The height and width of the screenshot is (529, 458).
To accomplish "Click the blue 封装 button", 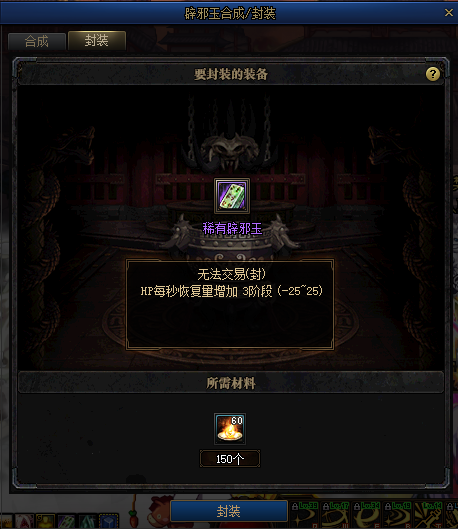I will click(x=229, y=511).
